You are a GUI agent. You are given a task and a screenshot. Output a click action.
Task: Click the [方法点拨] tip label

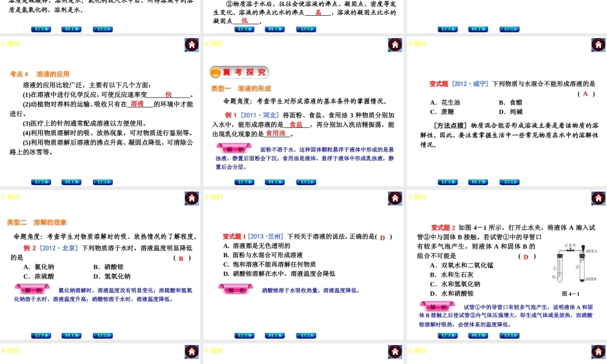pos(450,126)
